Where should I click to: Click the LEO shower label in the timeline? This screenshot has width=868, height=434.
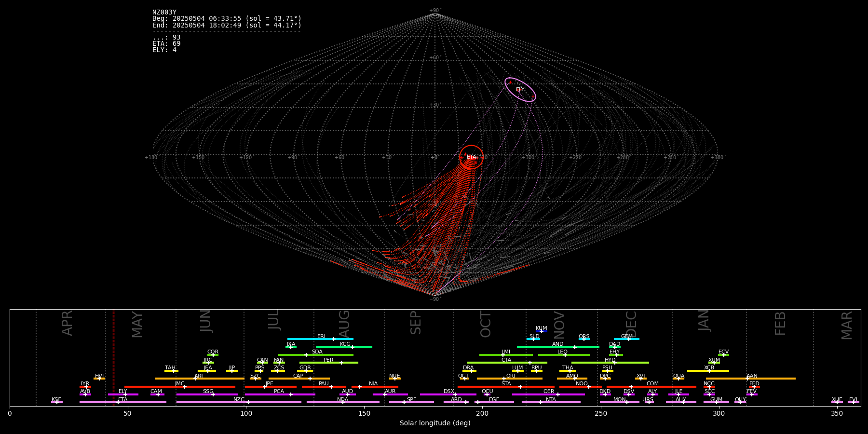coord(562,352)
